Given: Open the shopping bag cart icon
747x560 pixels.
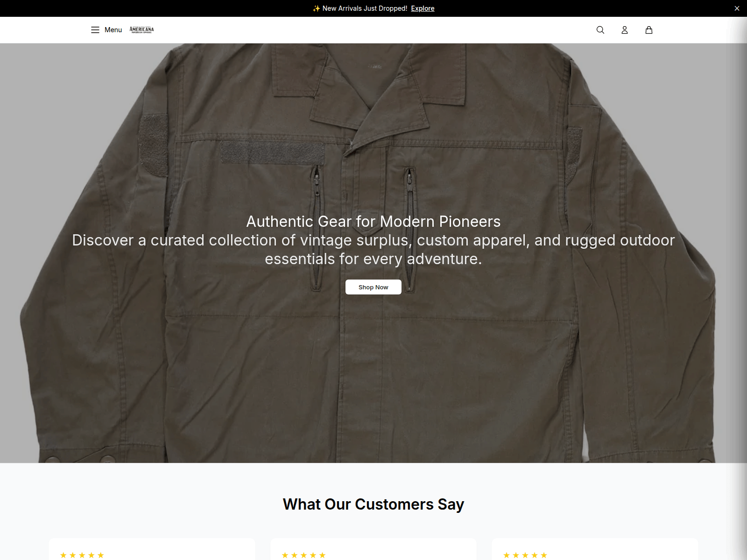Looking at the screenshot, I should (649, 30).
